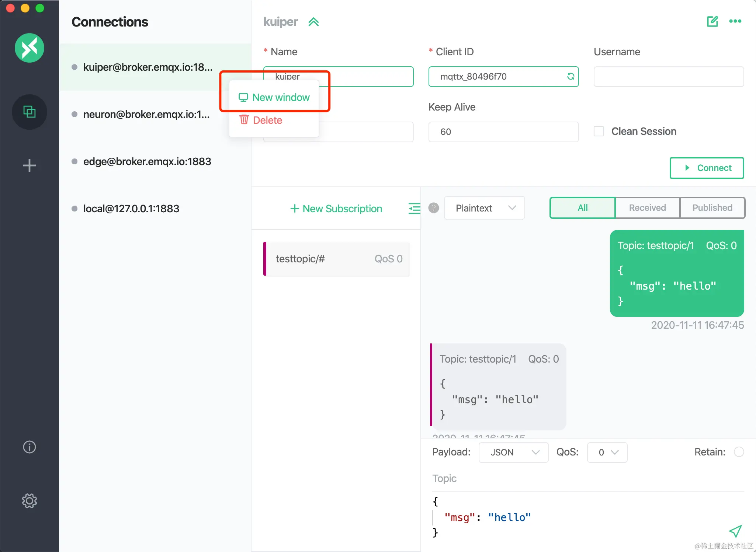Click the New Subscription link

point(336,209)
